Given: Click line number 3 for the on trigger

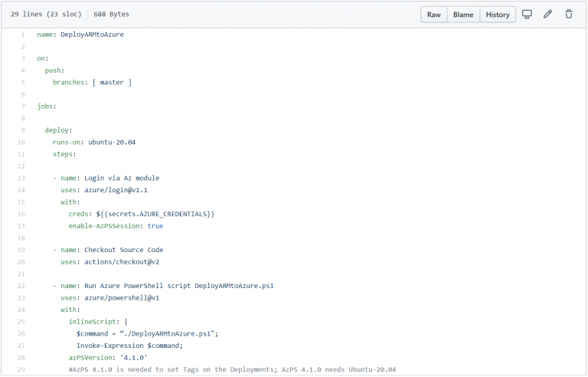Looking at the screenshot, I should coord(22,58).
